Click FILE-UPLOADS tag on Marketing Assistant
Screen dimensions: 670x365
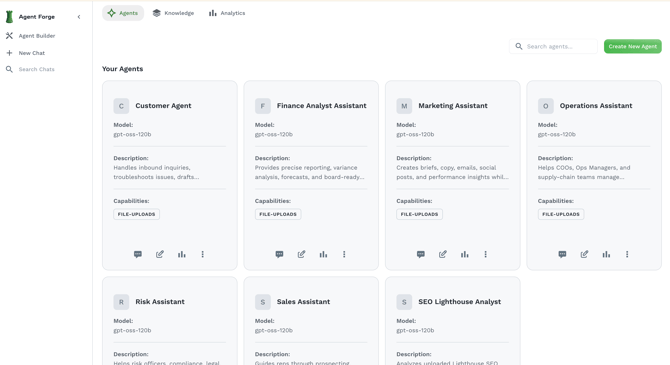pyautogui.click(x=420, y=214)
